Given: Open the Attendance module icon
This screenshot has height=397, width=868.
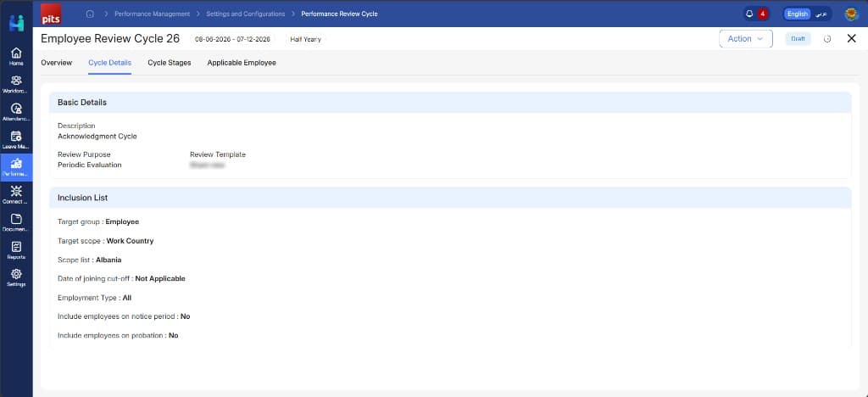Looking at the screenshot, I should tap(16, 112).
